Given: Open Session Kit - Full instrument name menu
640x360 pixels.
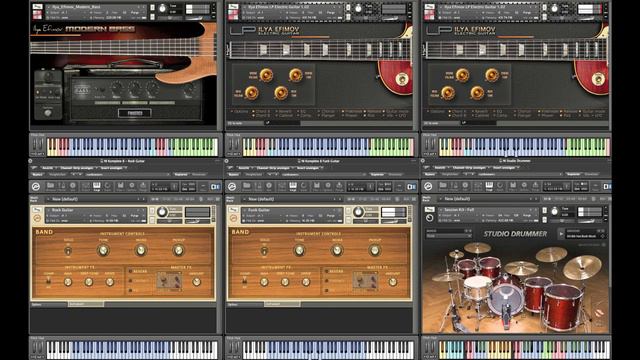Looking at the screenshot, I should click(489, 209).
